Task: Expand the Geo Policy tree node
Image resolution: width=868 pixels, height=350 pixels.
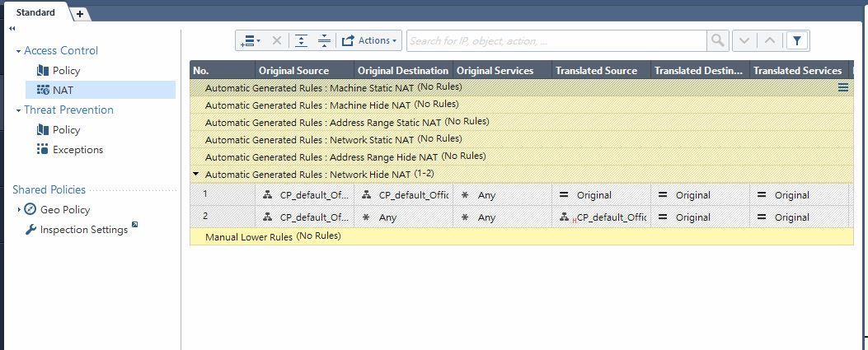Action: [19, 210]
